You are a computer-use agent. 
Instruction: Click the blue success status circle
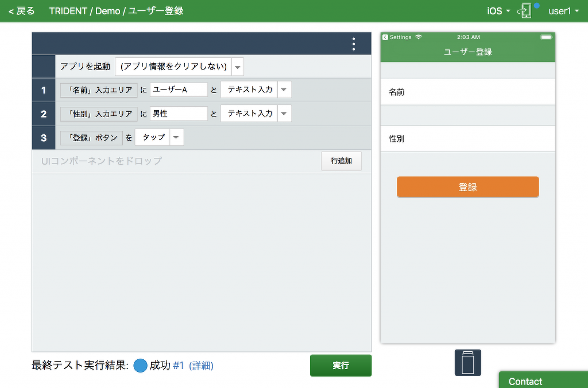click(140, 366)
